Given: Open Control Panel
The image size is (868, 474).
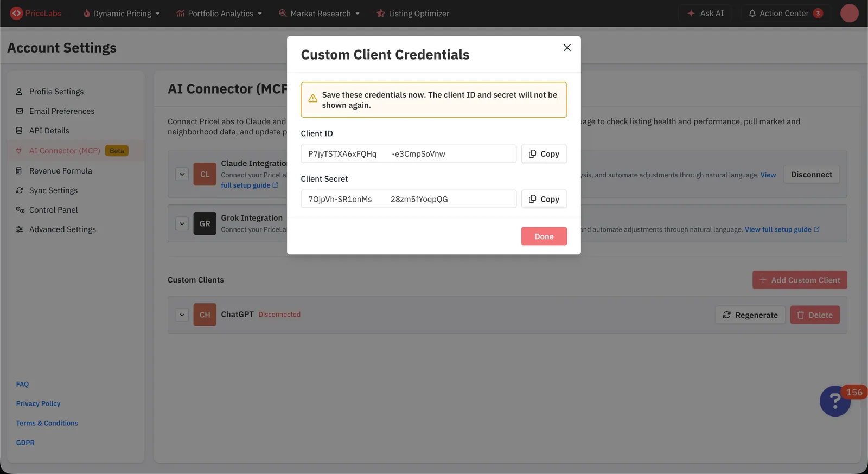Looking at the screenshot, I should click(53, 210).
